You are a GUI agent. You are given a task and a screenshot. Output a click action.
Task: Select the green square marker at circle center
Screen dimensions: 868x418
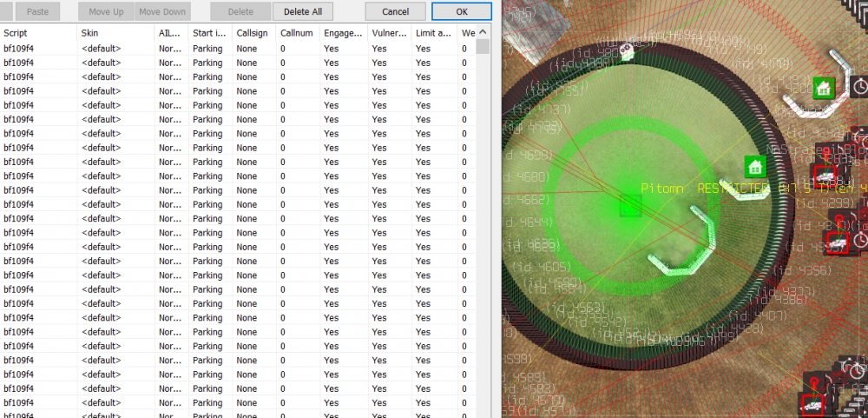pyautogui.click(x=630, y=206)
